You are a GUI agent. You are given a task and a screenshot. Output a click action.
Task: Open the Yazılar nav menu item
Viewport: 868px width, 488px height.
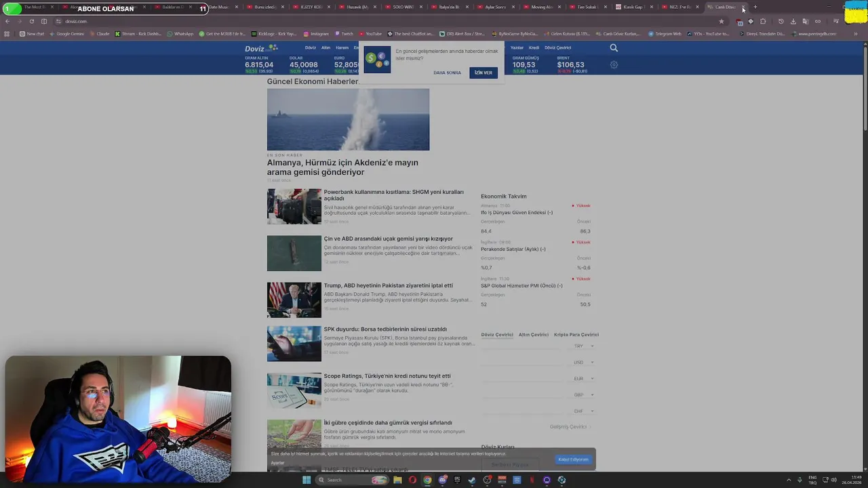click(517, 48)
